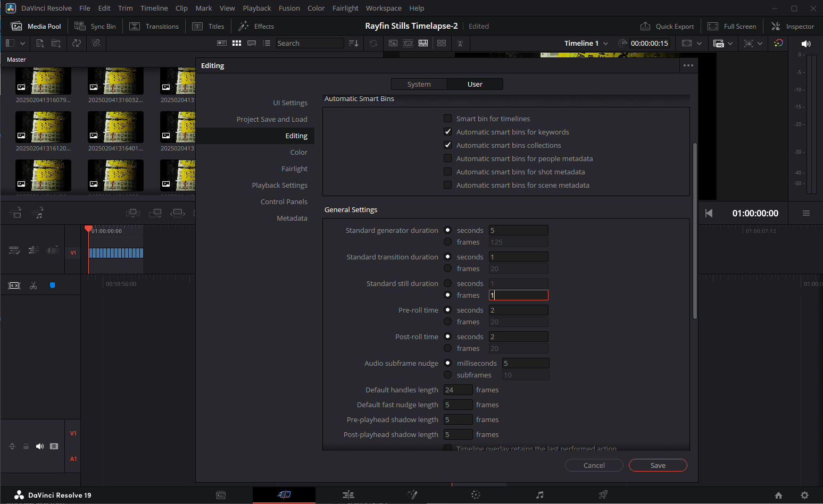Expand the Timeline 1 dropdown
The image size is (823, 504).
tap(605, 44)
